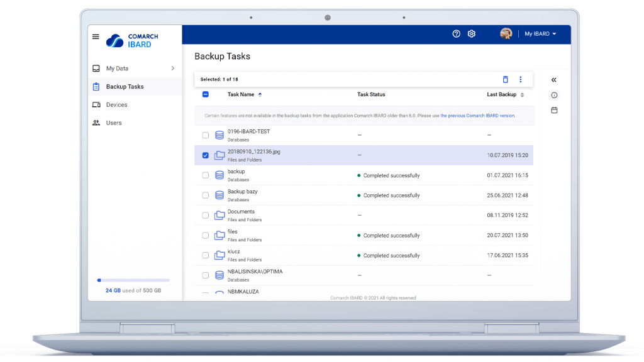This screenshot has height=362, width=644.
Task: Click the Devices icon in sidebar
Action: (96, 105)
